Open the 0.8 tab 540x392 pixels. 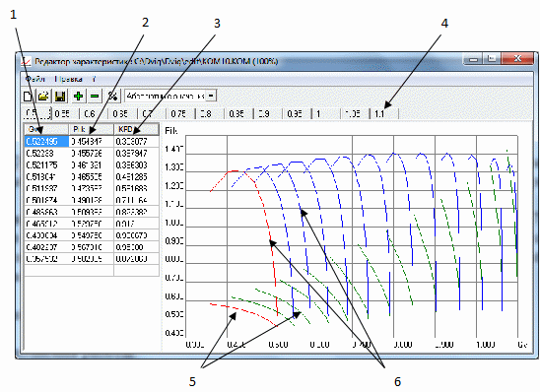click(x=210, y=113)
